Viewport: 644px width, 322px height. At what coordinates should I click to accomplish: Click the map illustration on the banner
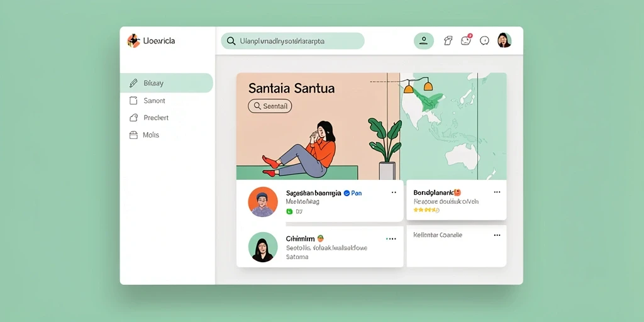tap(453, 126)
